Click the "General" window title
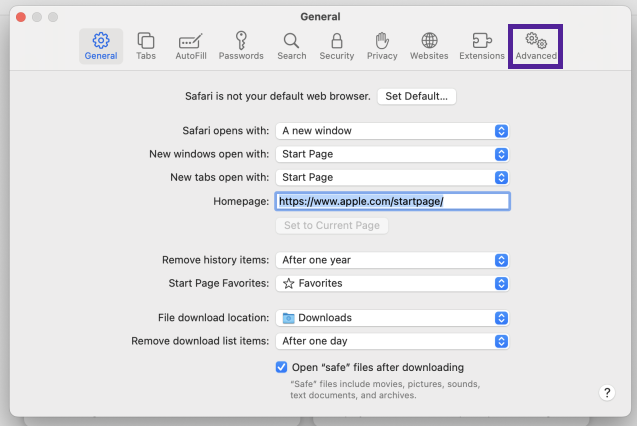The image size is (637, 426). coord(320,17)
